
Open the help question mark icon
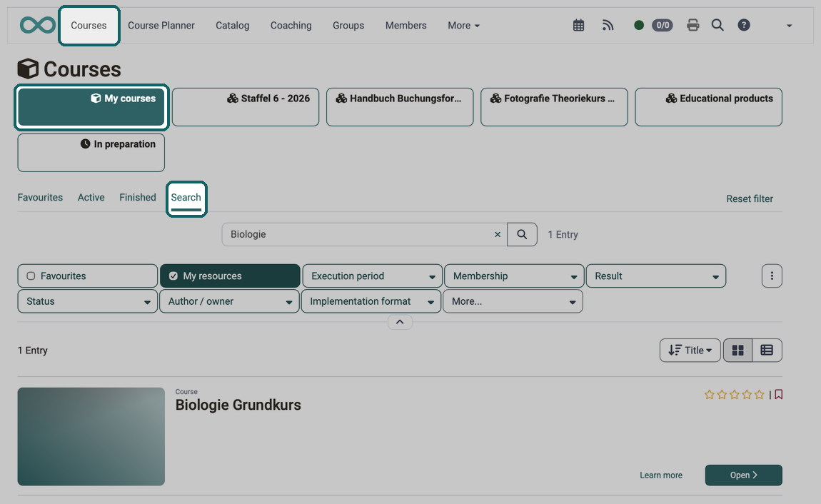tap(744, 25)
